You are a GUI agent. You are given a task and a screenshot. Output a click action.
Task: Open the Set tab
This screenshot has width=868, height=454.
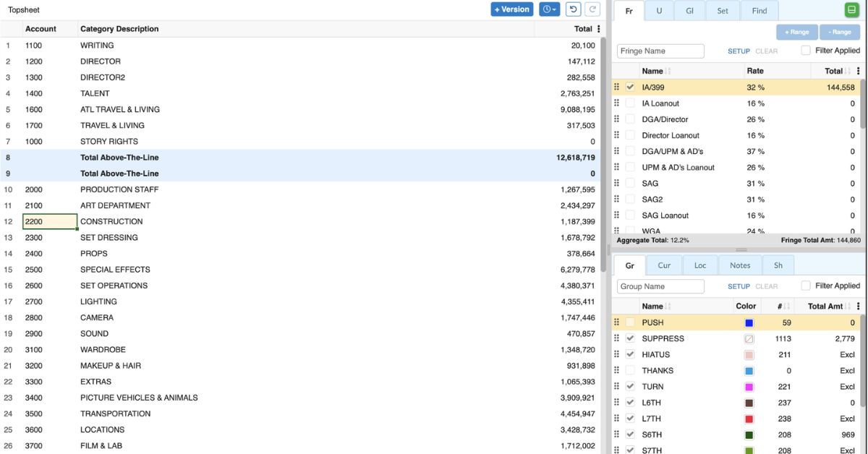click(x=723, y=11)
